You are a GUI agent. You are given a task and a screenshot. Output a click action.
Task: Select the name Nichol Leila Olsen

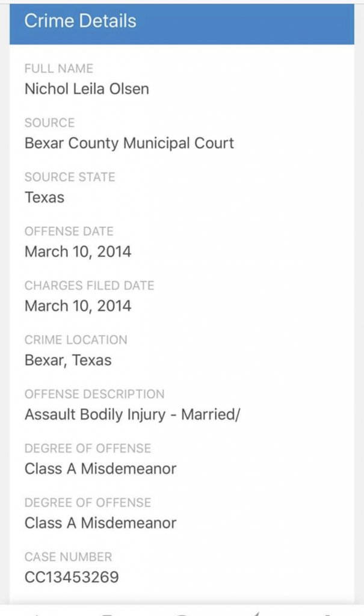[87, 89]
